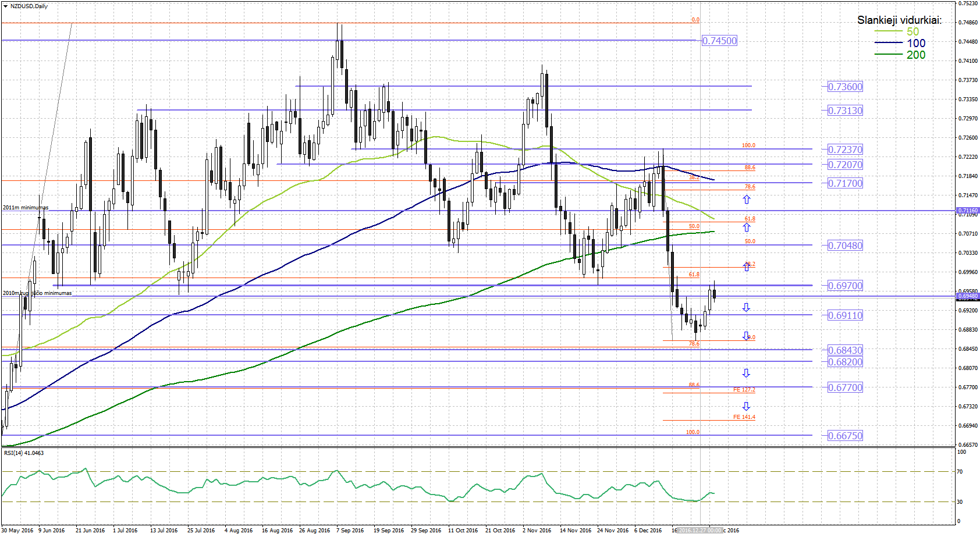Click the '4 Aug 2016' date on time axis
This screenshot has width=980, height=537.
[239, 531]
